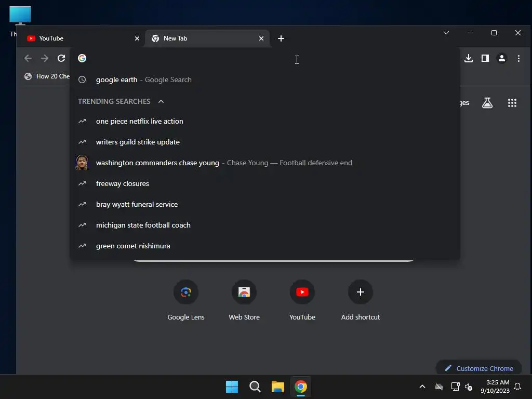Image resolution: width=532 pixels, height=399 pixels.
Task: Open the Windows Start button
Action: click(232, 387)
